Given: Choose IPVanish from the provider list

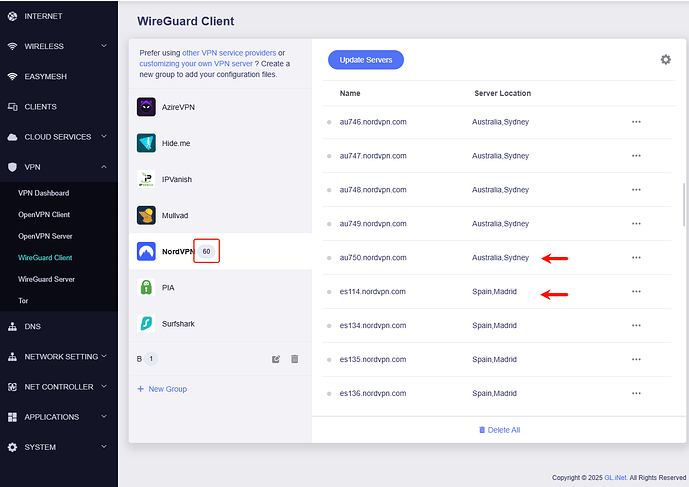Looking at the screenshot, I should point(175,179).
